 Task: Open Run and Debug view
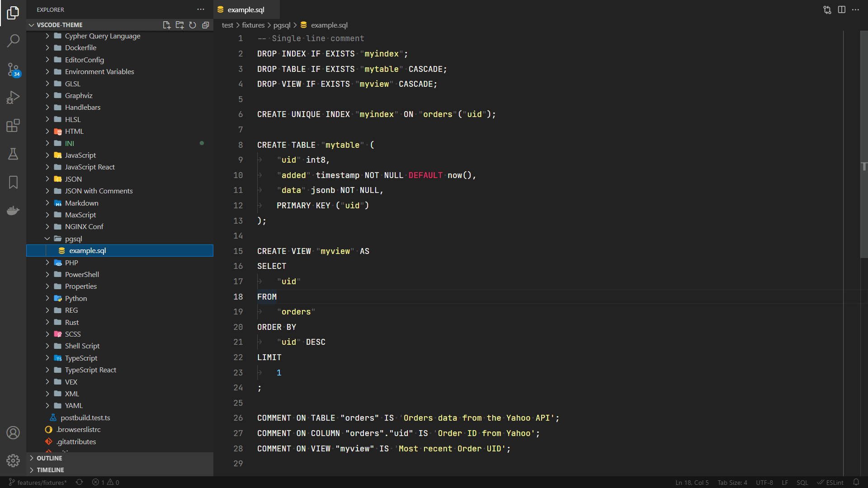[13, 97]
